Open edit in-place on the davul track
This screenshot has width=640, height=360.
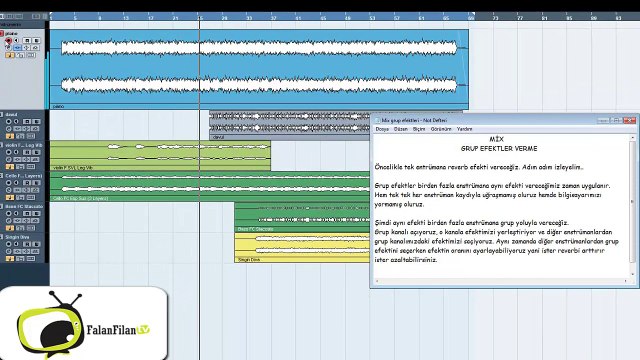(x=10, y=136)
